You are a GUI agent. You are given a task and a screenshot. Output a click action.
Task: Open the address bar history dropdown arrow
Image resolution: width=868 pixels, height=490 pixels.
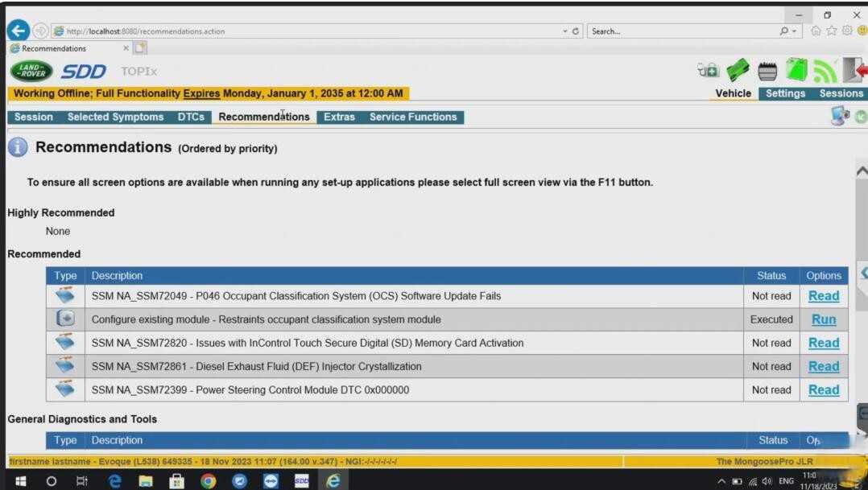tap(564, 31)
